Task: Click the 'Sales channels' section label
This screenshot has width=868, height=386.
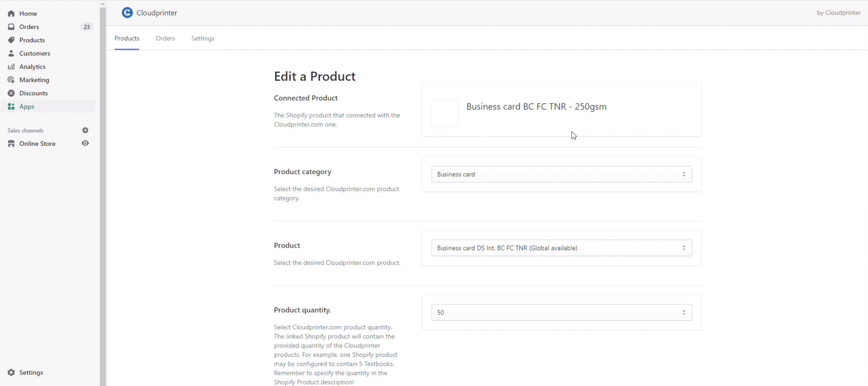Action: (x=25, y=130)
